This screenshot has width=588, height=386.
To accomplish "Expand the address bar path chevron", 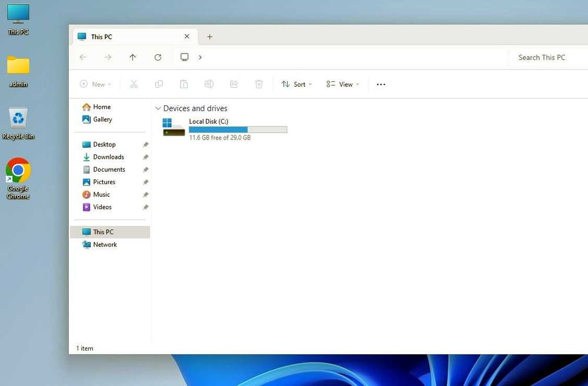I will click(201, 58).
